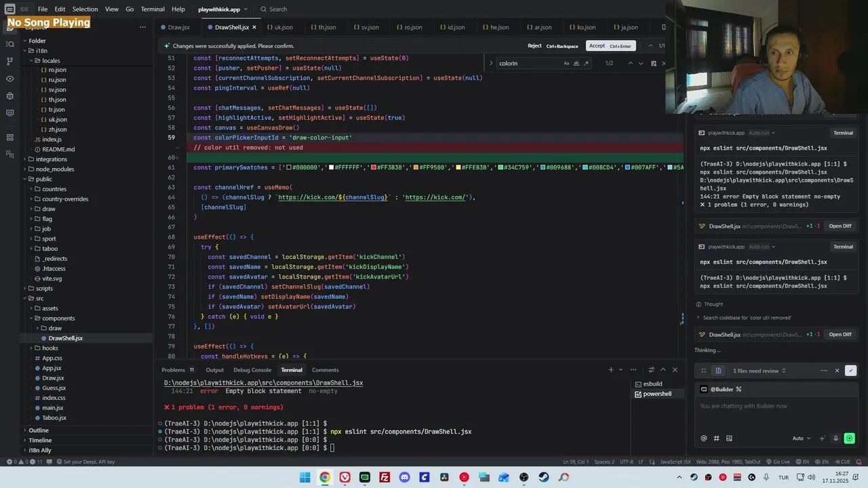This screenshot has height=488, width=868.
Task: Toggle Use Regular Expression in find widget
Action: coord(587,63)
